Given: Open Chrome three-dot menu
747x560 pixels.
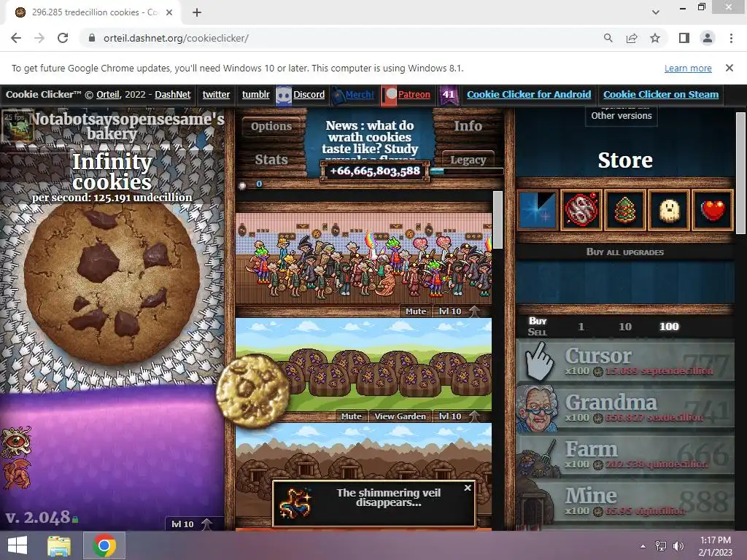Looking at the screenshot, I should coord(731,38).
